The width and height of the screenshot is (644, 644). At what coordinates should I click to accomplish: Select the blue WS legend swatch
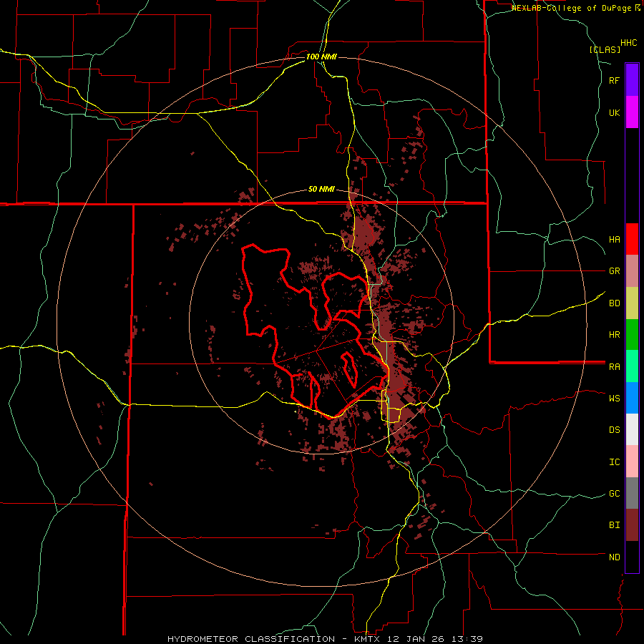click(632, 398)
